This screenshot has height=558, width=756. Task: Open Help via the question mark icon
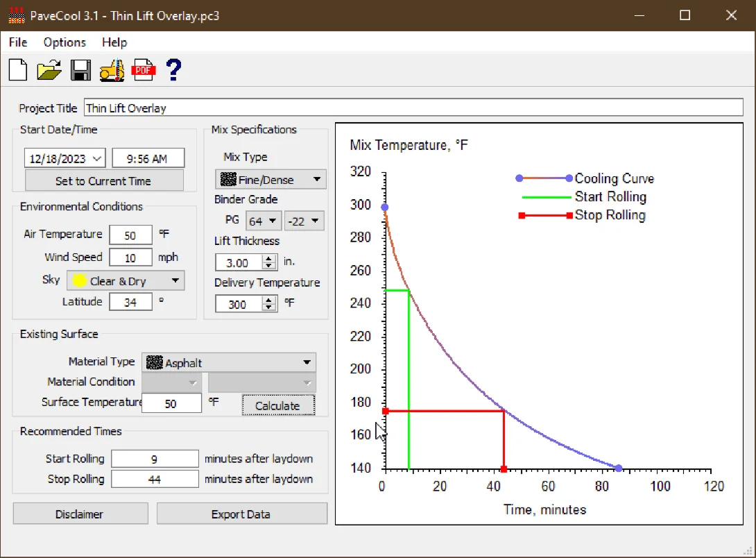(173, 69)
